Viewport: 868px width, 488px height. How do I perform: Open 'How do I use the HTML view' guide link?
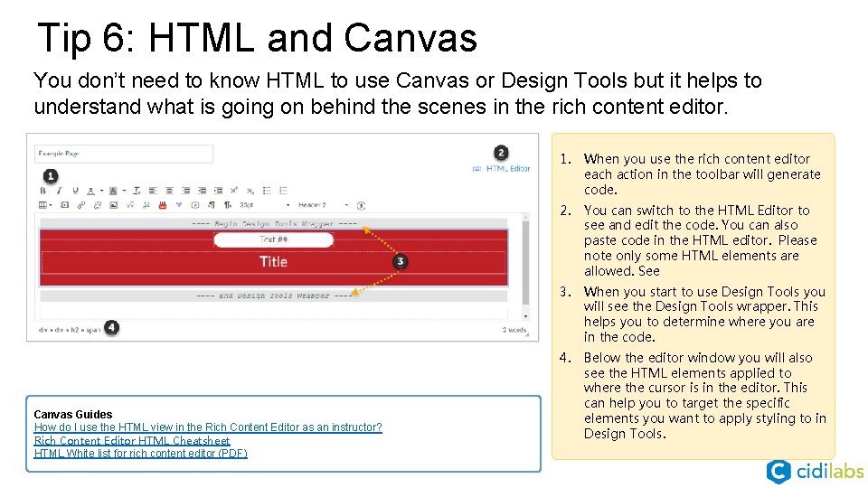coord(208,427)
